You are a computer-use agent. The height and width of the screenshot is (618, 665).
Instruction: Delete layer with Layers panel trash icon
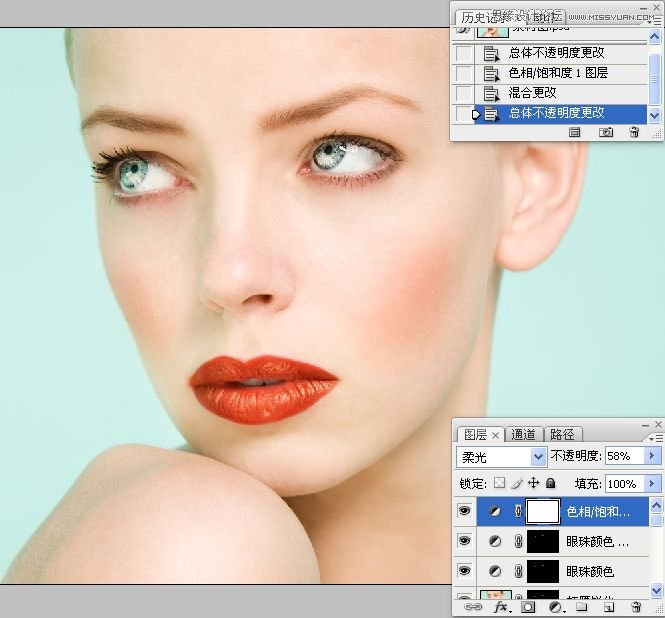point(636,607)
